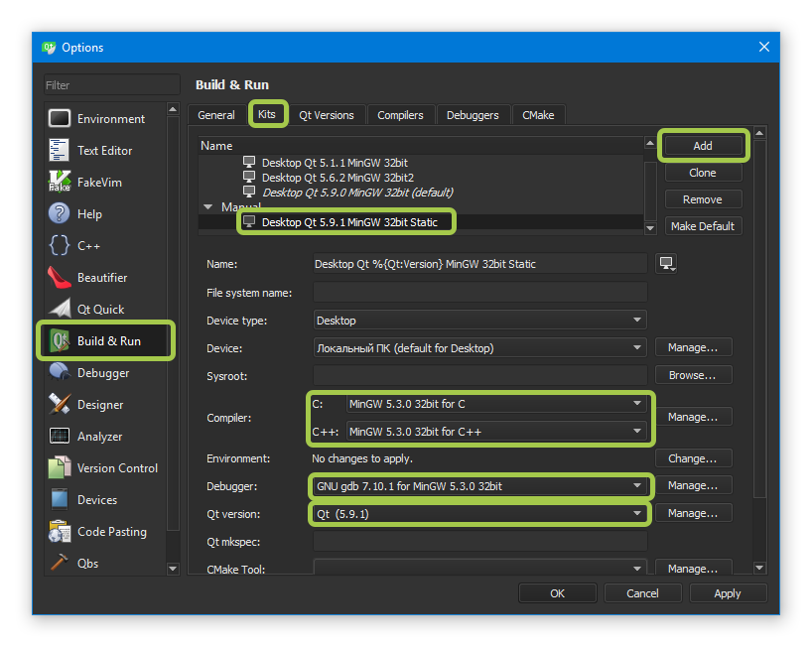Viewport: 812px width, 647px height.
Task: Open the CMake Tool dropdown
Action: [479, 568]
